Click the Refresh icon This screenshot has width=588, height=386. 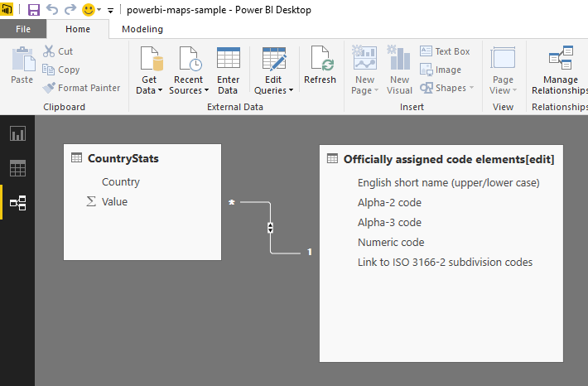click(x=322, y=58)
